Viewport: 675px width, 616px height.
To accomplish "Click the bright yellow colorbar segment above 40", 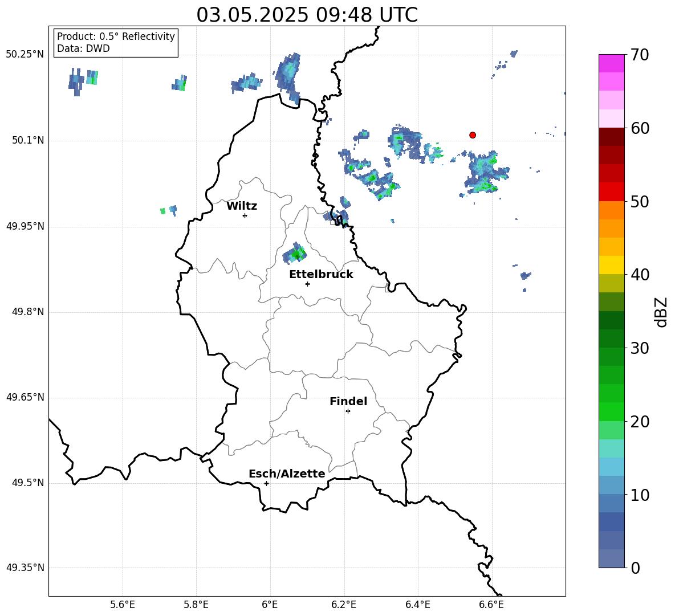I will [x=611, y=265].
